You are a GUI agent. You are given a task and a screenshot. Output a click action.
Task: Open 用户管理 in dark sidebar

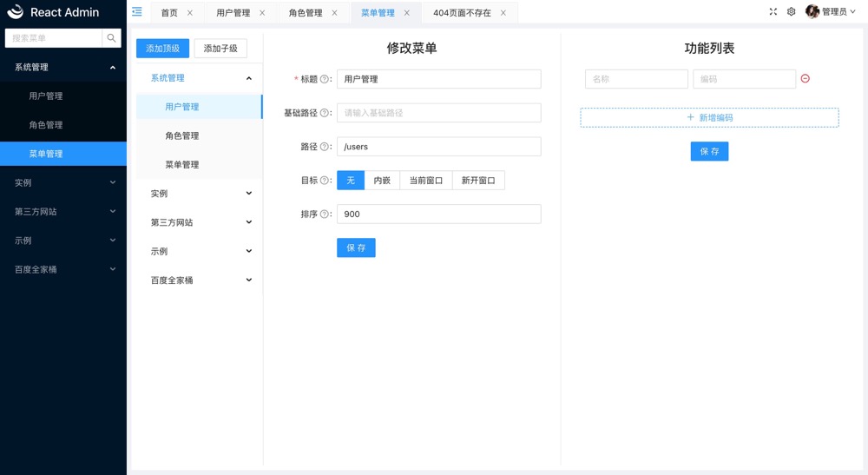63,96
